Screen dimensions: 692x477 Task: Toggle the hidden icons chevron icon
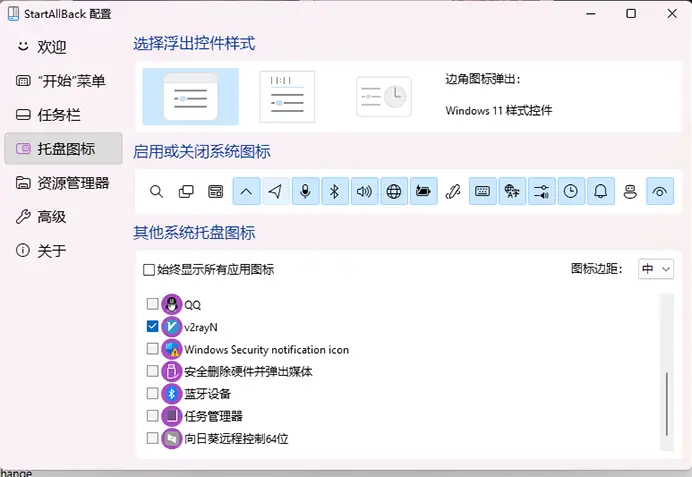[x=246, y=192]
